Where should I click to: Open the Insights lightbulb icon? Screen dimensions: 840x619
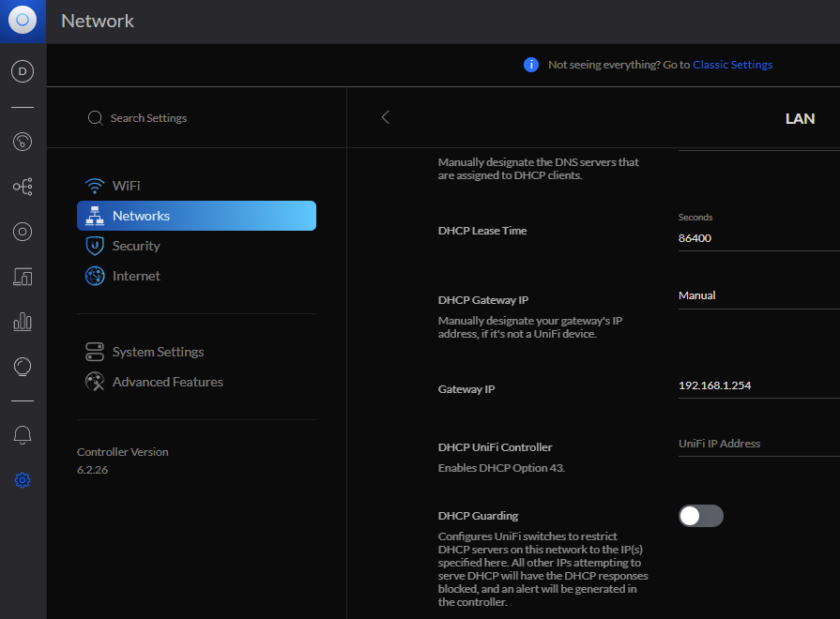point(23,367)
